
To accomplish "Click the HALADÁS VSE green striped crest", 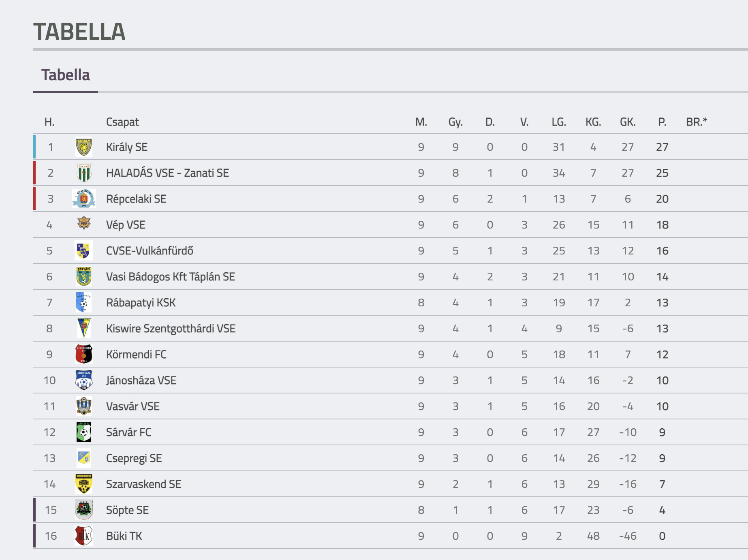I will tap(84, 173).
